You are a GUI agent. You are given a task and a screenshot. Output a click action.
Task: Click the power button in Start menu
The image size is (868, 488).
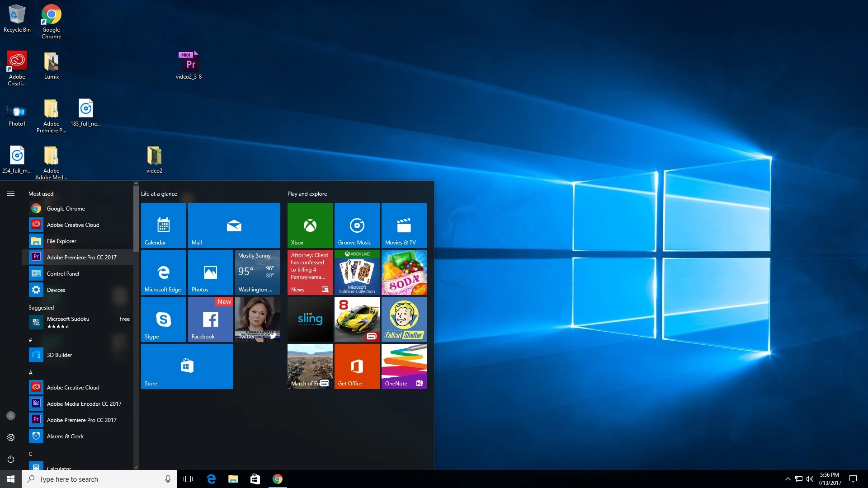(x=11, y=459)
